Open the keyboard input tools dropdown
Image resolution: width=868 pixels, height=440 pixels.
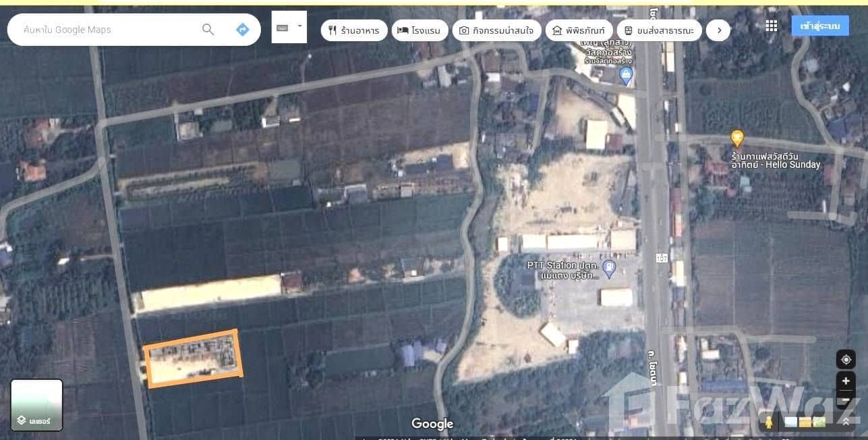[289, 28]
